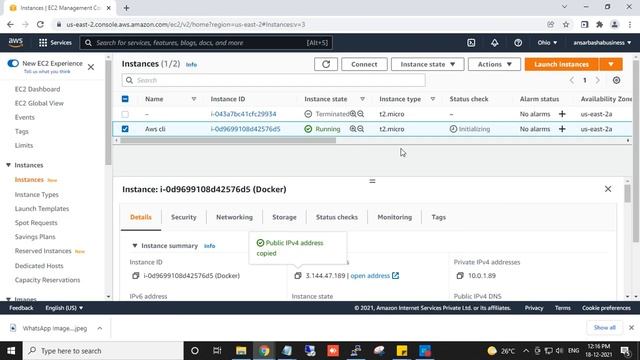Switch to the Tags tab
Image resolution: width=640 pixels, height=360 pixels.
(x=438, y=217)
